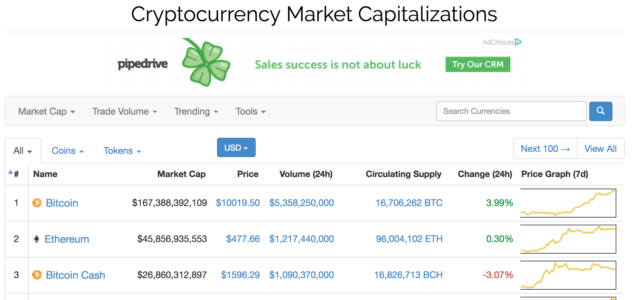Go to Next 100 currencies
This screenshot has width=644, height=300.
click(x=545, y=149)
